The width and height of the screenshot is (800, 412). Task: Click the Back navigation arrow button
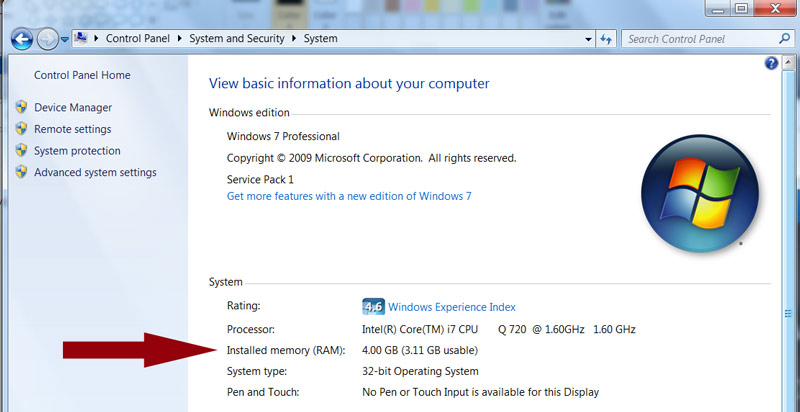click(x=22, y=39)
